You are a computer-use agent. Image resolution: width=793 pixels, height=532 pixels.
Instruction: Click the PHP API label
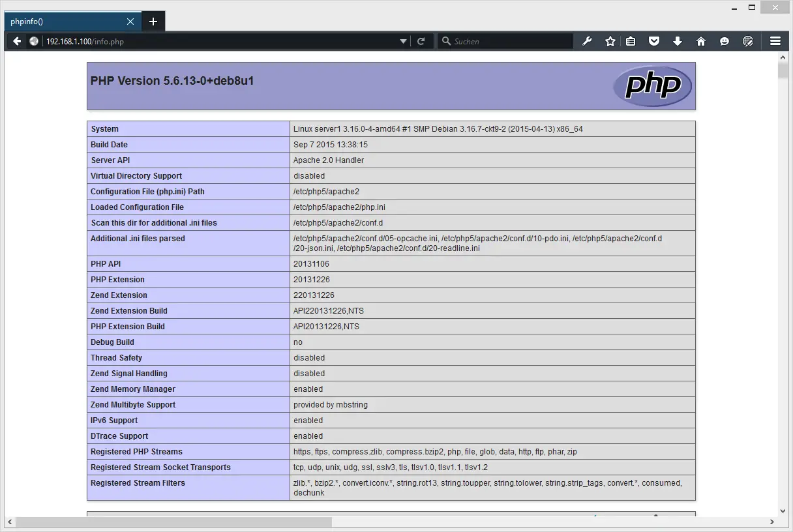click(x=106, y=264)
